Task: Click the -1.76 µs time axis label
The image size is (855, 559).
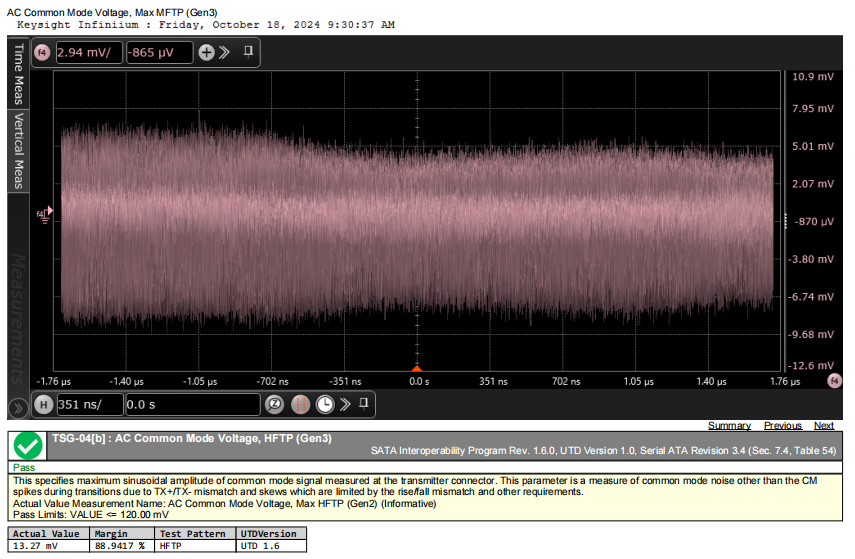Action: click(x=53, y=382)
